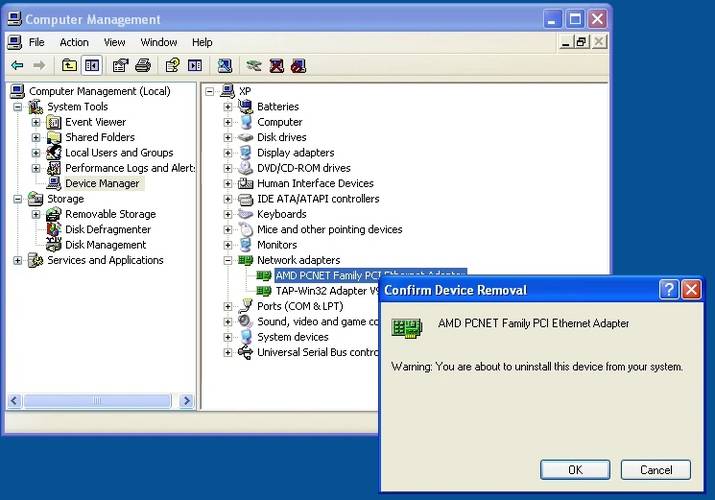Click the Help toolbar icon with question mark
Viewport: 715px width, 500px height.
tap(172, 66)
